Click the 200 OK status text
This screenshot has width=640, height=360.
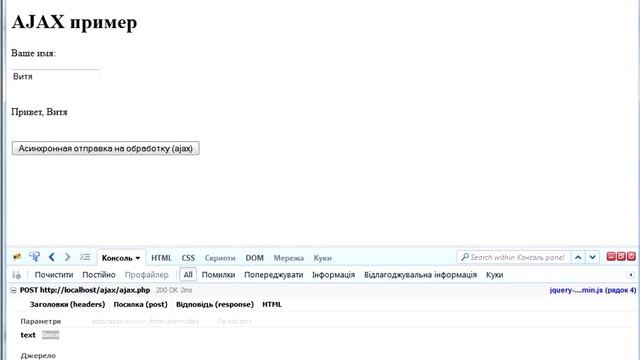(168, 290)
